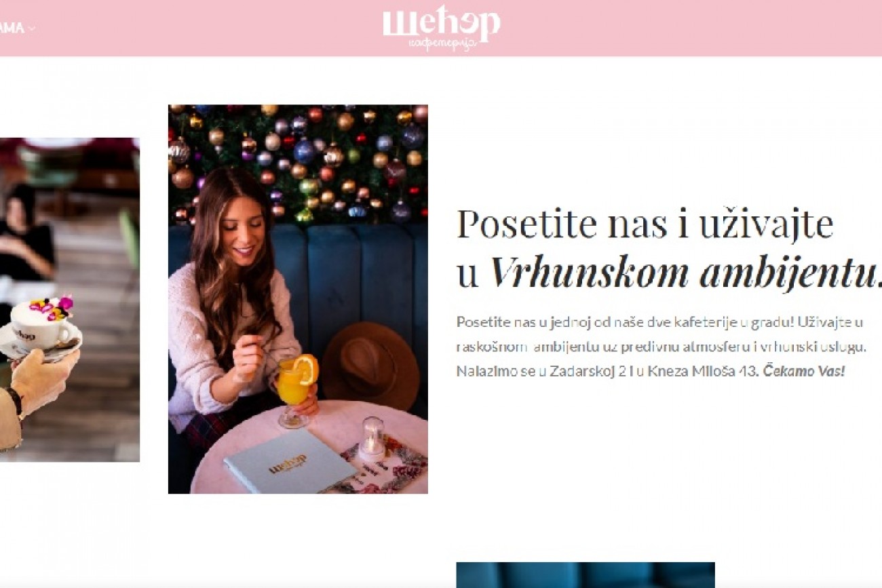Click the blue image at the page bottom

click(586, 575)
